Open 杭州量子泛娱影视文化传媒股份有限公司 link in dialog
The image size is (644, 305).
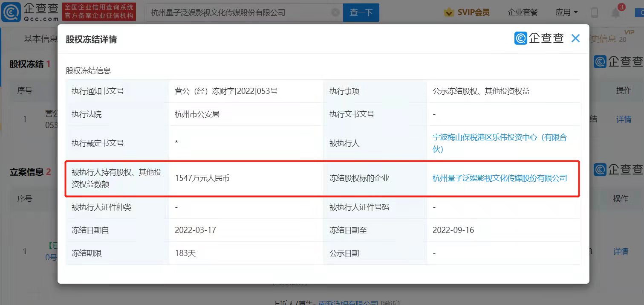coord(500,178)
